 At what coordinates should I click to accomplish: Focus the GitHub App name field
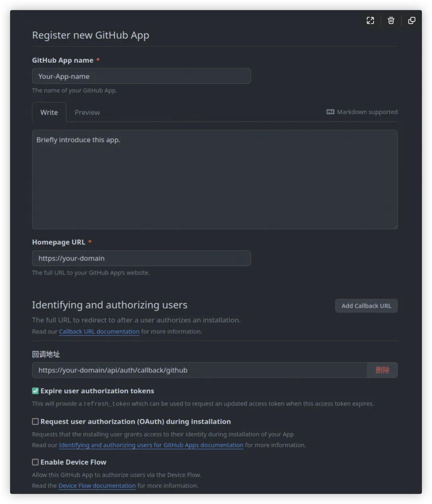[142, 76]
